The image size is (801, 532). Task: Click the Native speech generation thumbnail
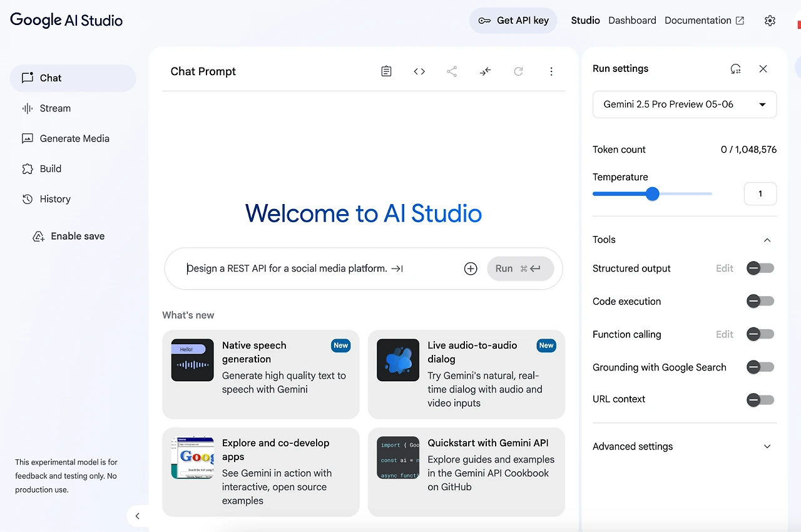tap(193, 360)
